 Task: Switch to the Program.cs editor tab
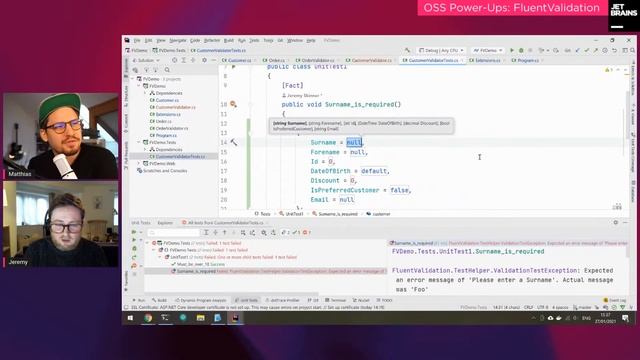coord(528,60)
